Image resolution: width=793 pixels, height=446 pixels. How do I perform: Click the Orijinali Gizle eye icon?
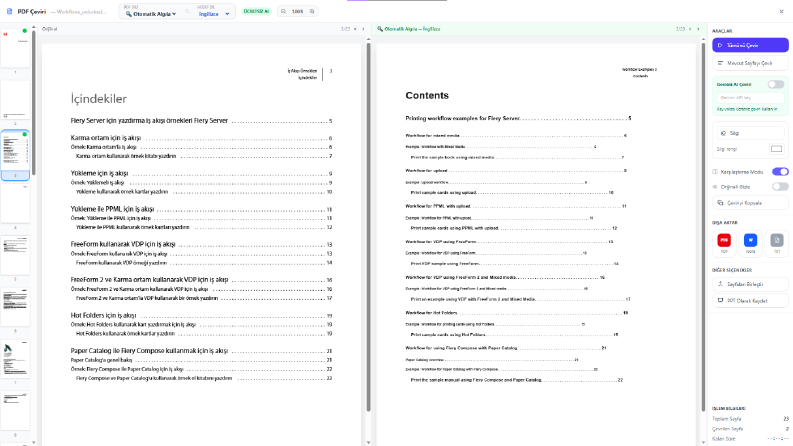[x=715, y=187]
